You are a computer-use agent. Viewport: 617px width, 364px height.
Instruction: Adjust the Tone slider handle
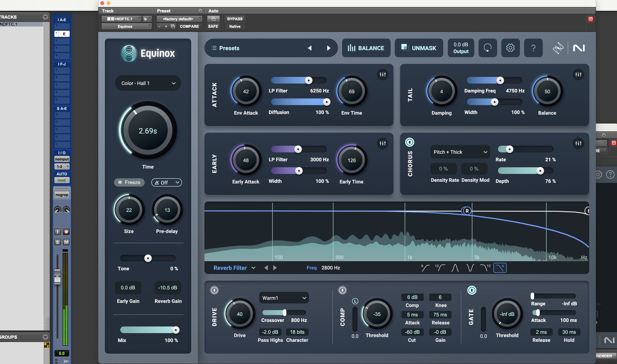click(x=148, y=258)
